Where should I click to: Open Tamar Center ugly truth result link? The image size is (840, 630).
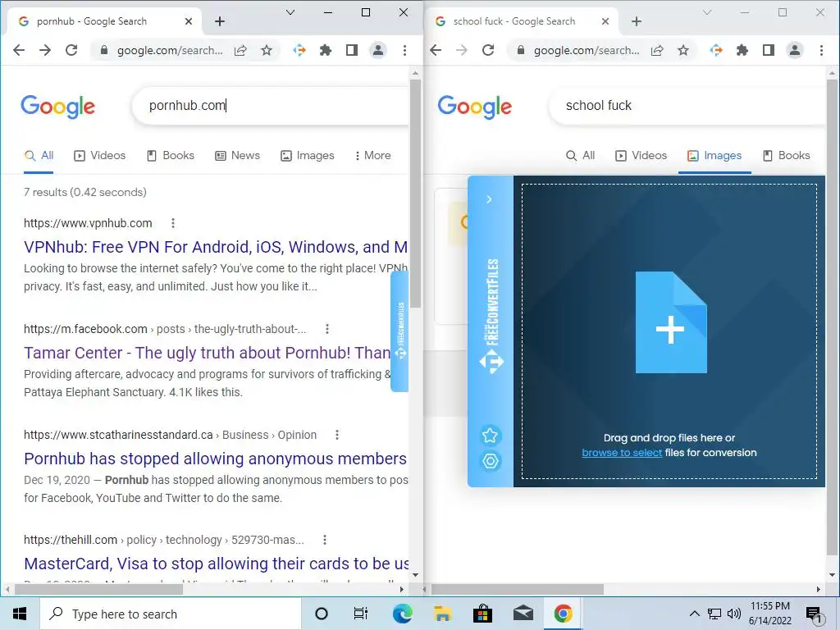tap(207, 353)
